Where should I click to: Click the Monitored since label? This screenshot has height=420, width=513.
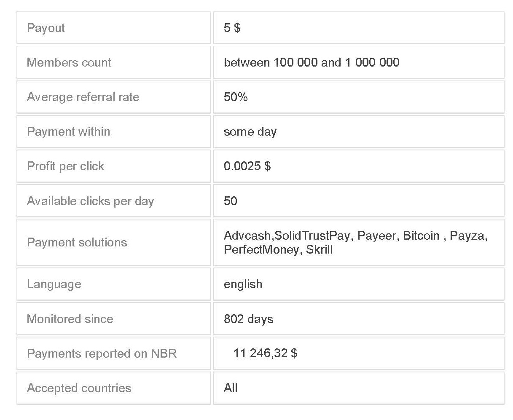point(70,319)
